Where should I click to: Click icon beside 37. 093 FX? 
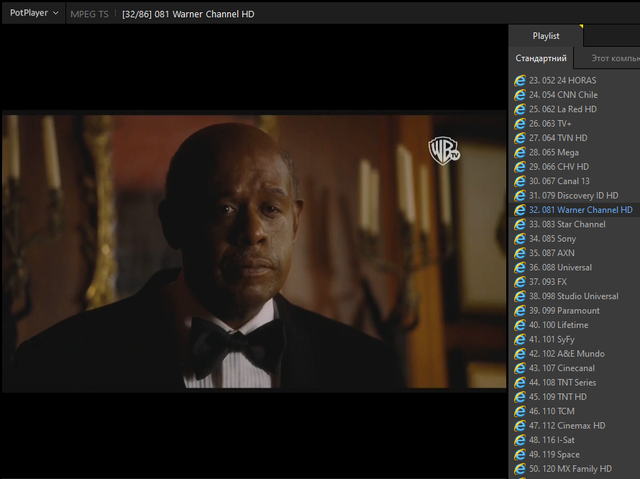coord(520,282)
